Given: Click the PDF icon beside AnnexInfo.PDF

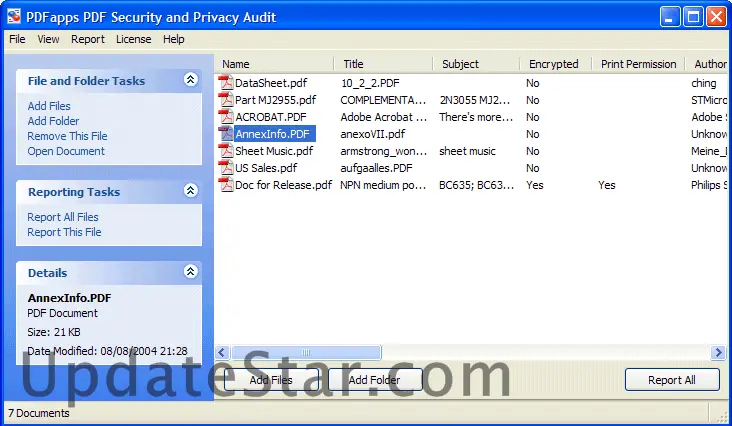Looking at the screenshot, I should click(226, 134).
